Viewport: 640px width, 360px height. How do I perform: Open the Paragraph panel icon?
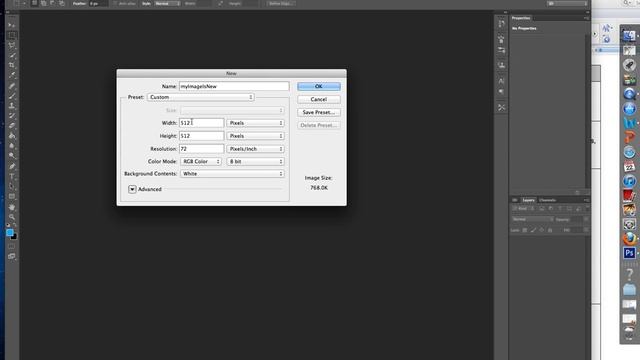[501, 91]
